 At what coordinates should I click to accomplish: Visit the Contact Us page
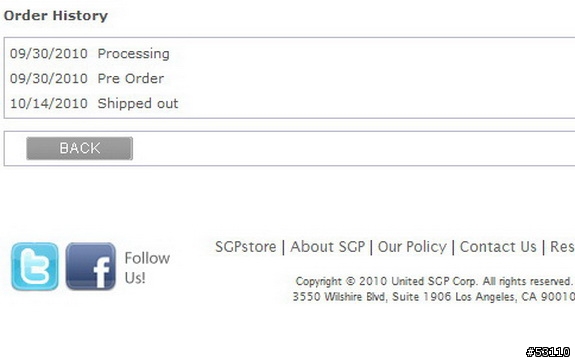click(x=498, y=247)
